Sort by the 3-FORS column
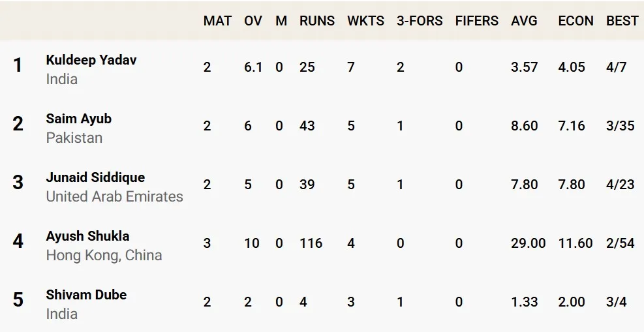 pyautogui.click(x=420, y=21)
